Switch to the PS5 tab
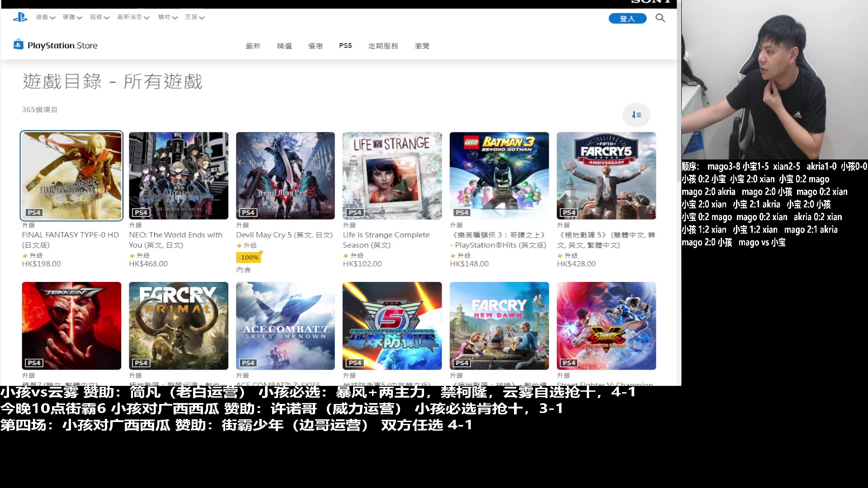Image resolution: width=868 pixels, height=488 pixels. tap(345, 46)
